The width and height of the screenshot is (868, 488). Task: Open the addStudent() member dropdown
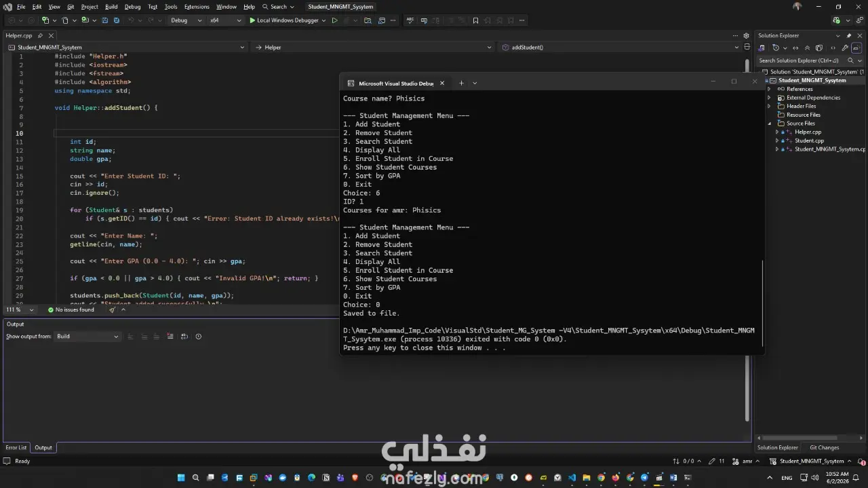pos(621,48)
